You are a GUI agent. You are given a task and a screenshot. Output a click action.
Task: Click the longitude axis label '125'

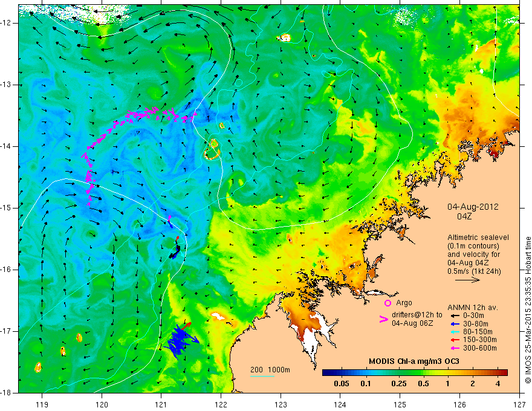[400, 404]
